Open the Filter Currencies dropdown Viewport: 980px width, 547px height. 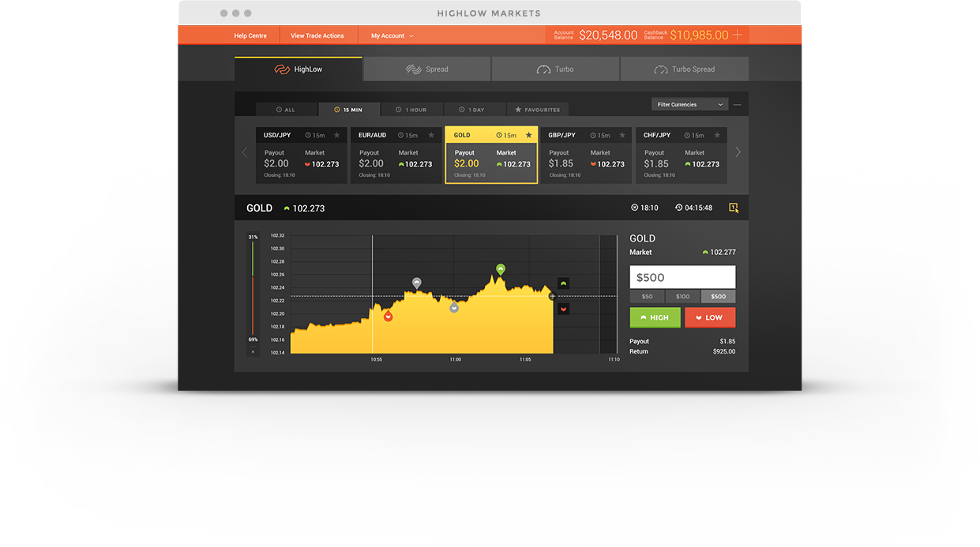pos(690,104)
